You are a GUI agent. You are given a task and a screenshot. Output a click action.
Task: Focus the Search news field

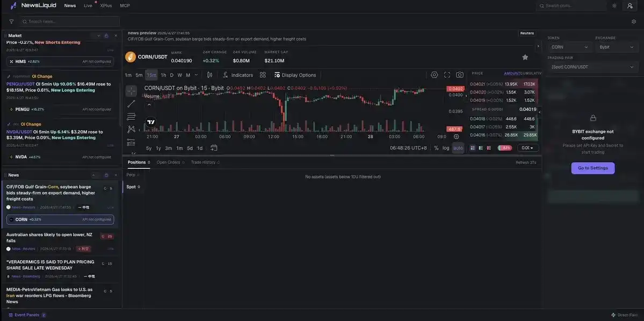click(x=70, y=22)
